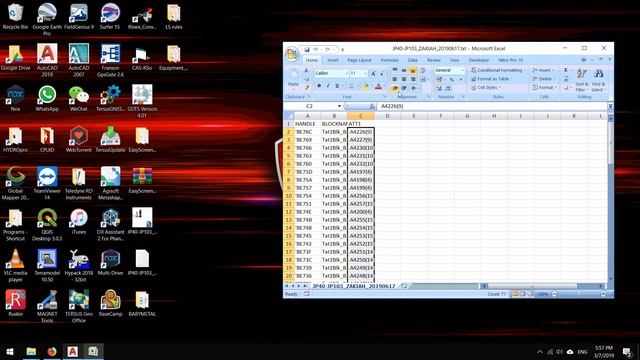Image resolution: width=640 pixels, height=360 pixels.
Task: Open Conditional Formatting dropdown
Action: [498, 70]
